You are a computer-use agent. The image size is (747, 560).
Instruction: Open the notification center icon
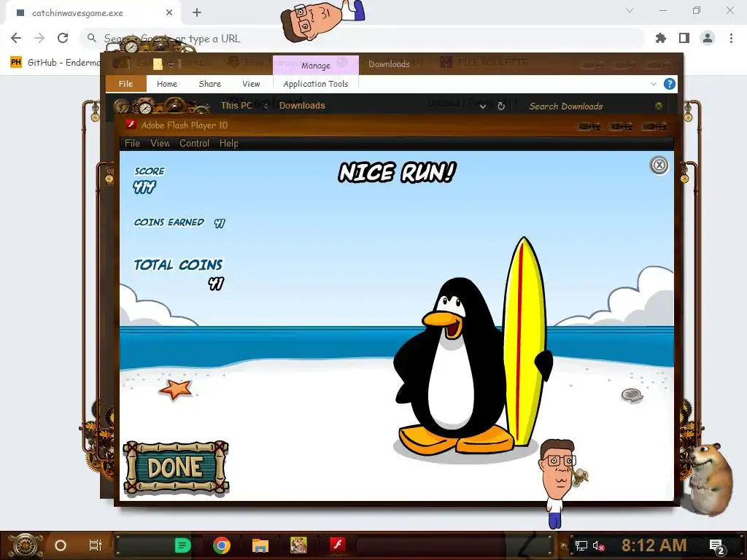[717, 546]
